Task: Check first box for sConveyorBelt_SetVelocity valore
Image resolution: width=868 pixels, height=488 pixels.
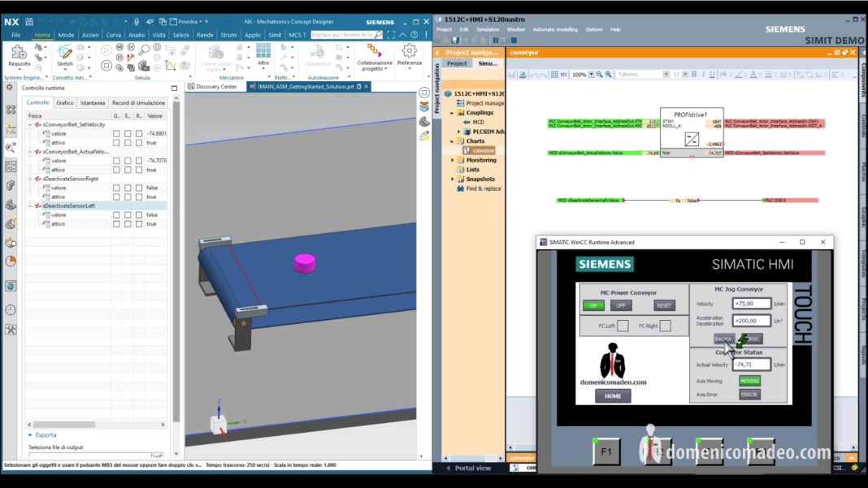Action: pyautogui.click(x=116, y=133)
